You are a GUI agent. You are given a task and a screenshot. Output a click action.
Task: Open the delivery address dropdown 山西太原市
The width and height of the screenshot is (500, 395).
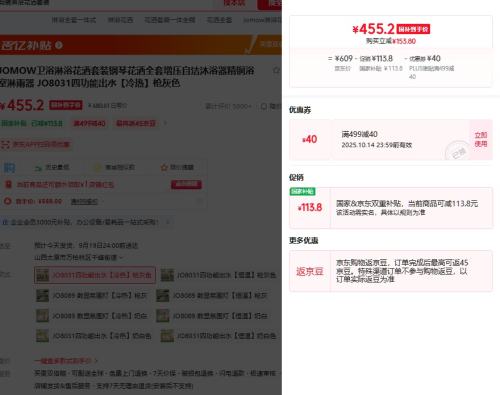click(x=78, y=257)
